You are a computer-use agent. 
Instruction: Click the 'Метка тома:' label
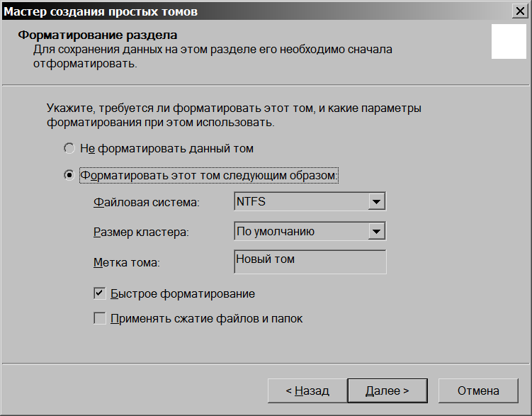[128, 262]
